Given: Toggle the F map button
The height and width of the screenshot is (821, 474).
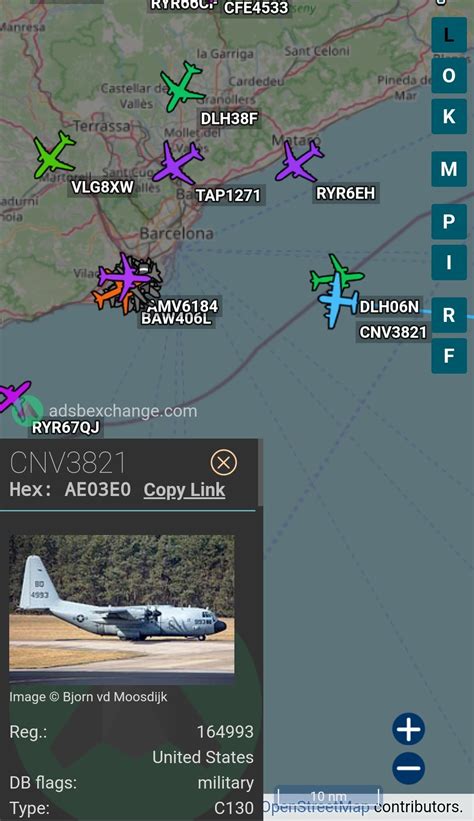Looking at the screenshot, I should 449,356.
